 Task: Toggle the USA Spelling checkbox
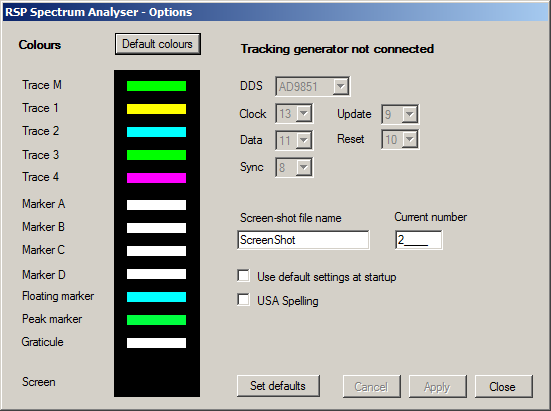[x=244, y=300]
